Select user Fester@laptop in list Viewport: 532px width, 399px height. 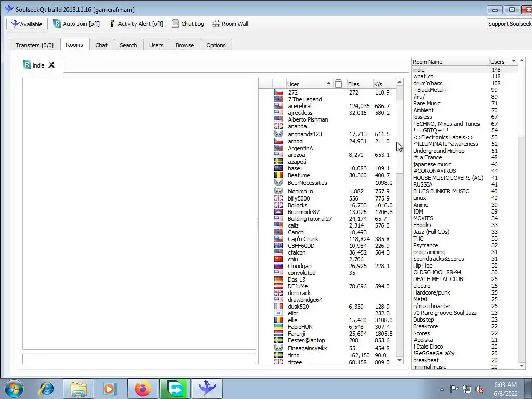coord(327,340)
